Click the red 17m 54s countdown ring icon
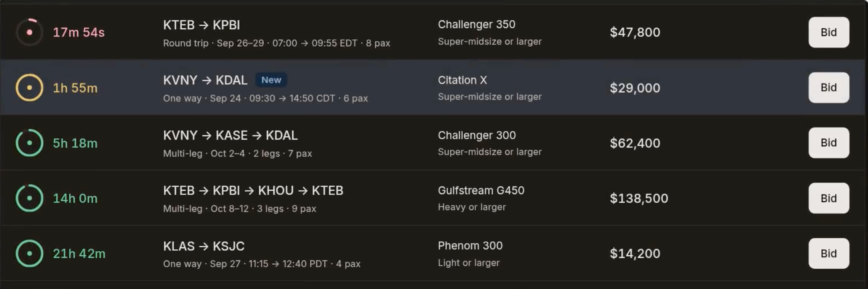Screen dimensions: 868x289 pos(30,32)
